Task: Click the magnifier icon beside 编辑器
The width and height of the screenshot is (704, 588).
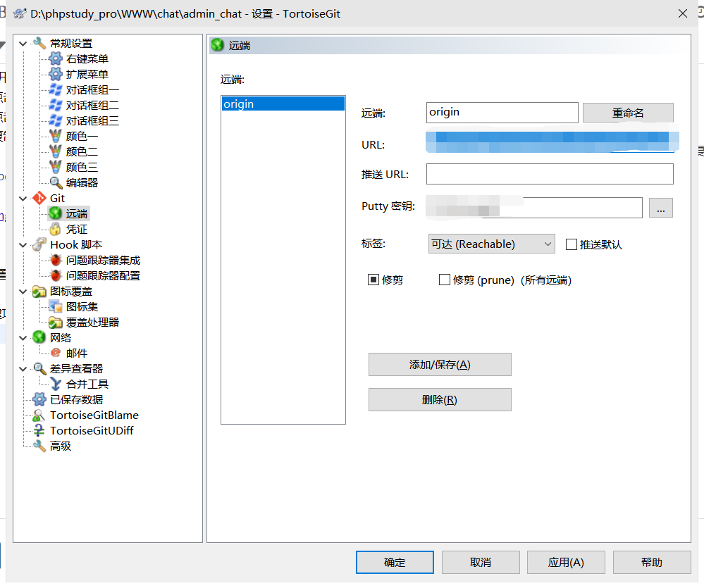Action: pos(55,182)
